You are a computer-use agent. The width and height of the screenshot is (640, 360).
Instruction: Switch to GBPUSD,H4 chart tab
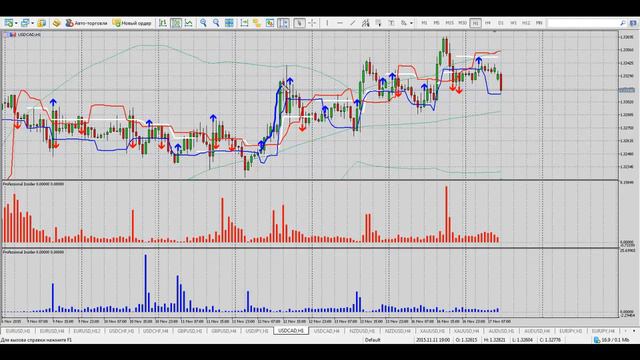click(224, 331)
